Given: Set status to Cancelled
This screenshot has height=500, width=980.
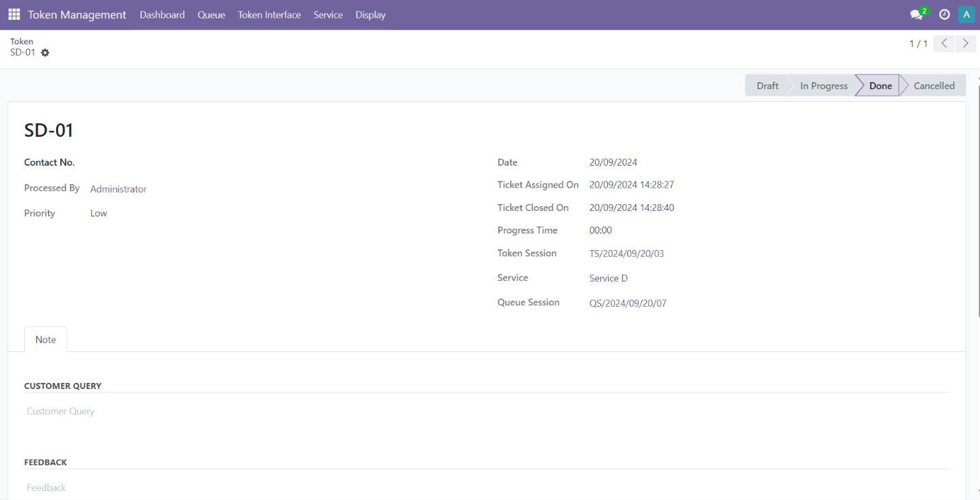Looking at the screenshot, I should [x=933, y=86].
